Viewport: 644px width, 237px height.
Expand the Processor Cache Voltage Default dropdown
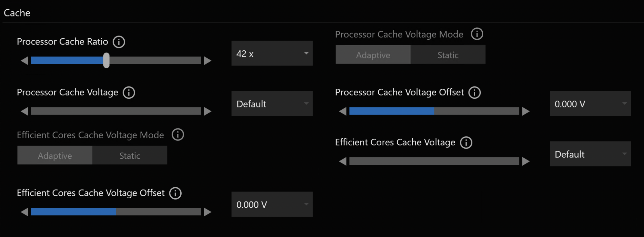click(272, 104)
